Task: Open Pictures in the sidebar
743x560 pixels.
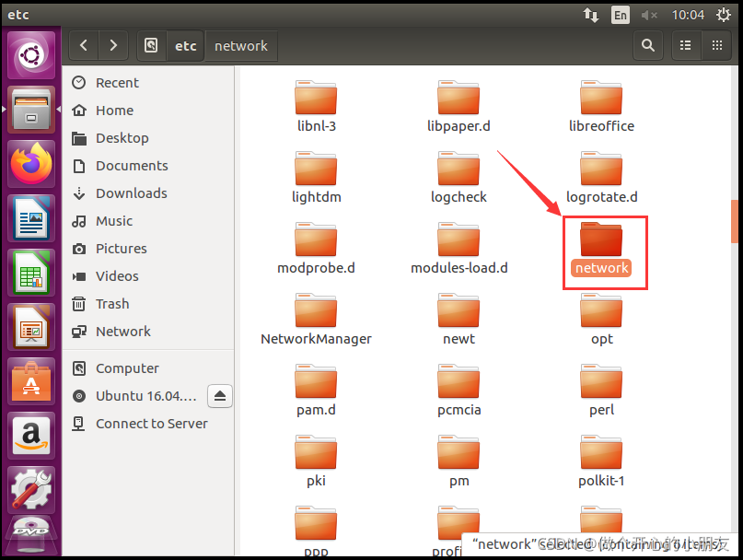Action: click(x=148, y=249)
